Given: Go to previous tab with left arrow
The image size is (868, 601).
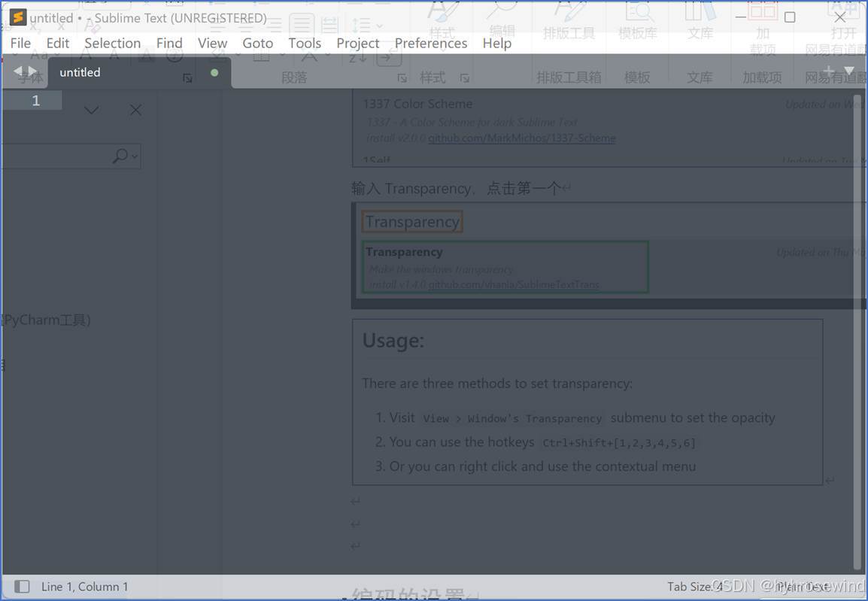Looking at the screenshot, I should pyautogui.click(x=18, y=71).
